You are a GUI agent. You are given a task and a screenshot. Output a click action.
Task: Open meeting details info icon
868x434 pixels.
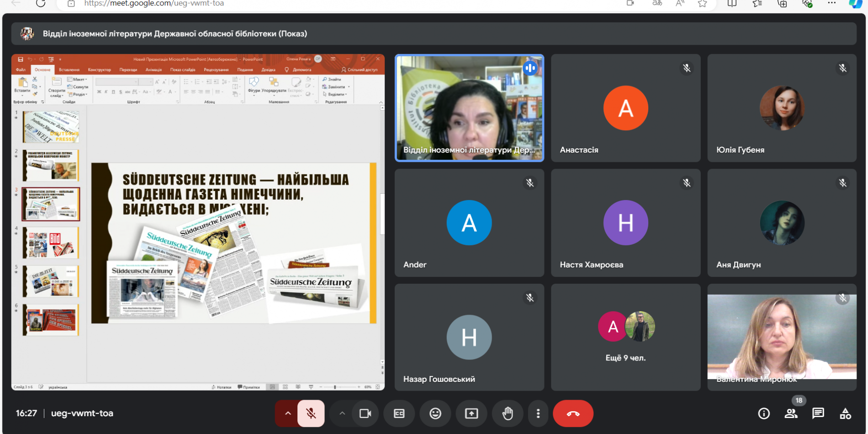[x=764, y=413]
